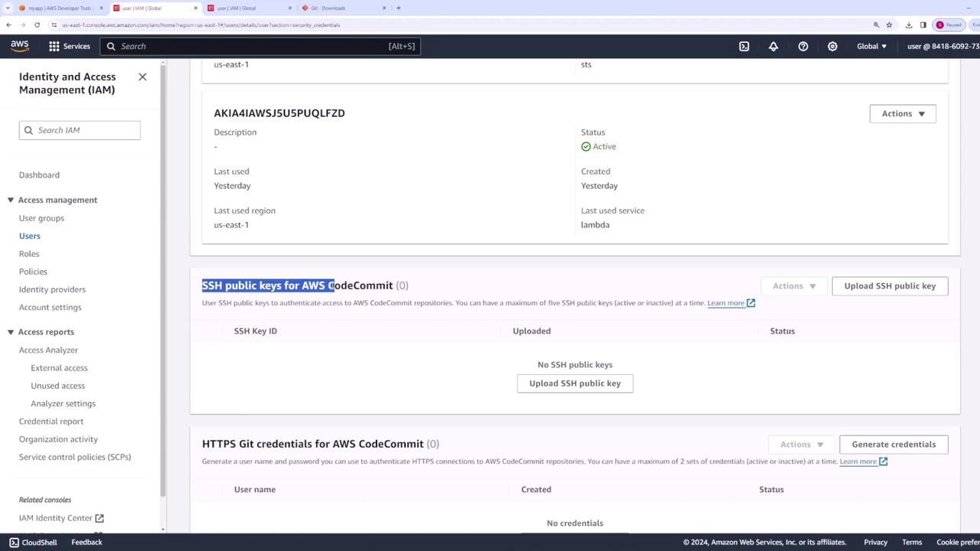Viewport: 980px width, 551px height.
Task: Switch to the Git Downloads browser tab
Action: point(337,8)
